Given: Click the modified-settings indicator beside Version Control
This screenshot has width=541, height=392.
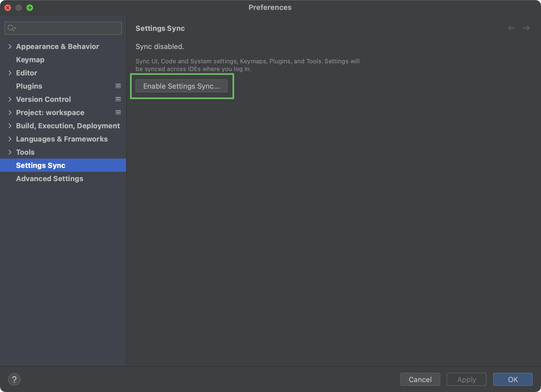Looking at the screenshot, I should coord(118,99).
